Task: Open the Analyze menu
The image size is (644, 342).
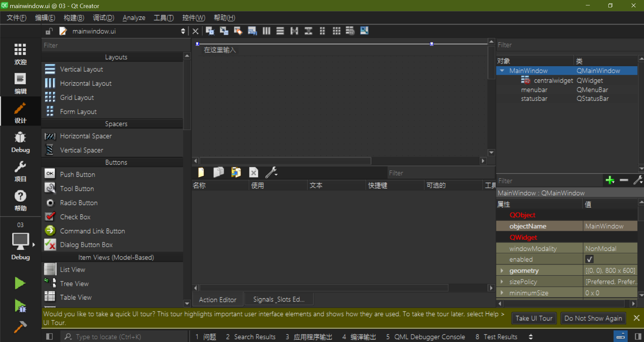Action: (x=134, y=18)
